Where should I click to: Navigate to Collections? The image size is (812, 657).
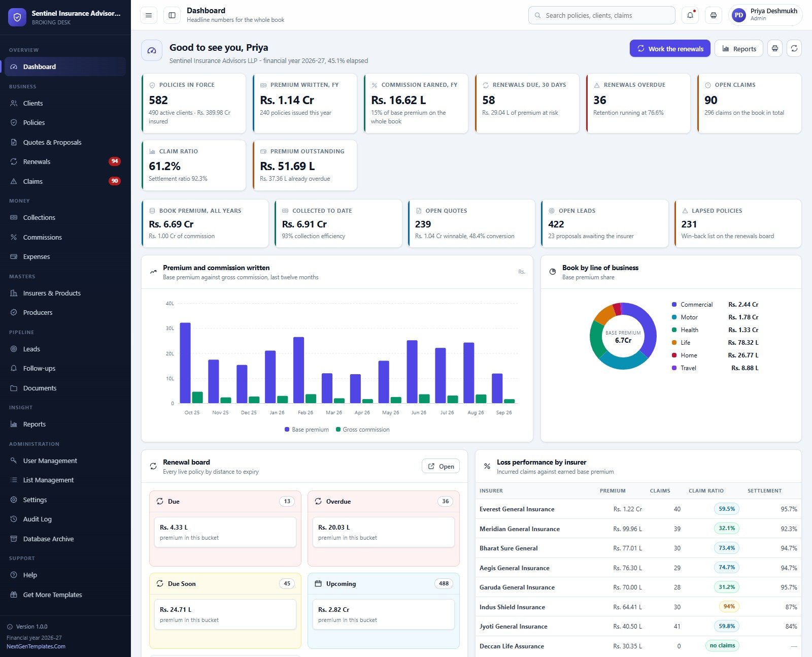(x=65, y=217)
